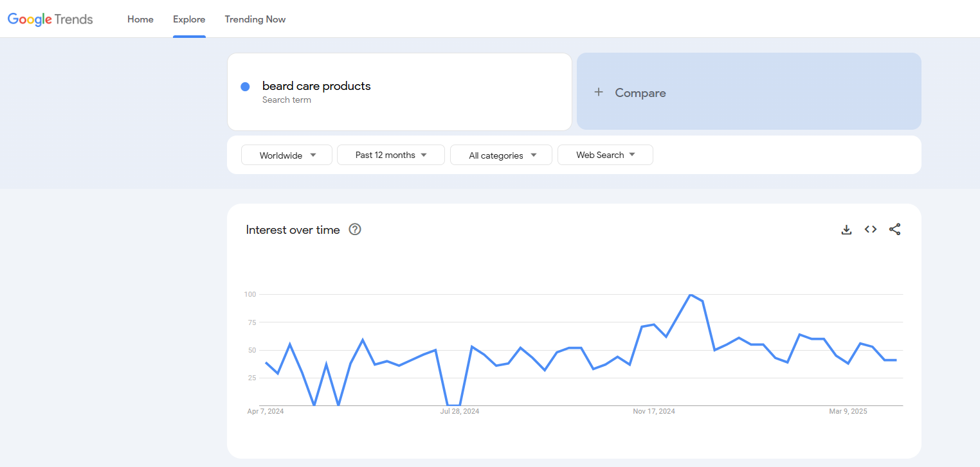Viewport: 980px width, 467px height.
Task: Open the Web Search type dropdown
Action: 605,155
